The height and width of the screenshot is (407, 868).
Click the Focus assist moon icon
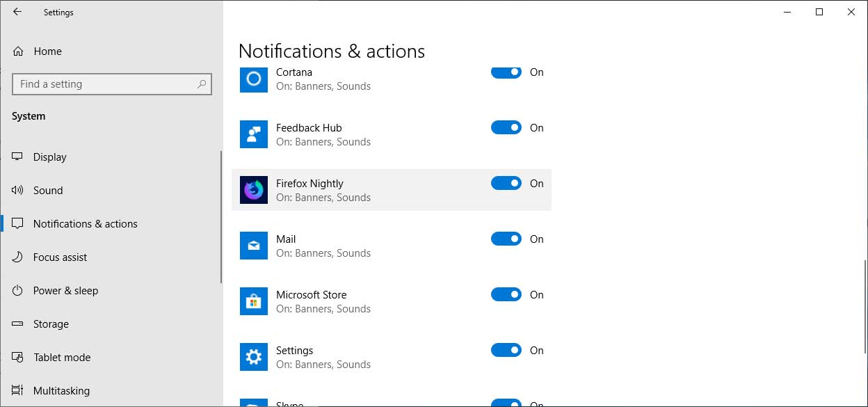pyautogui.click(x=18, y=257)
